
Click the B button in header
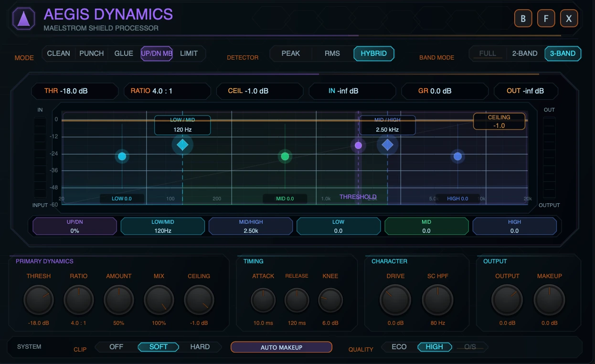tap(523, 19)
